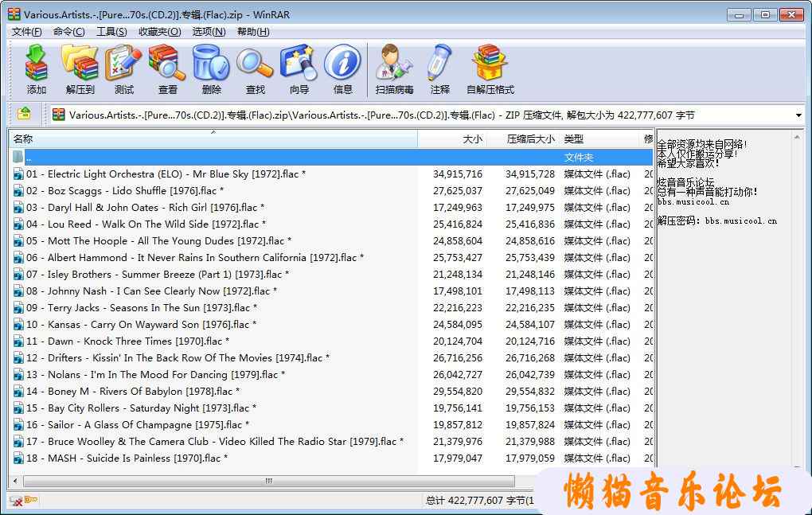
Task: Open the 收藏夹(O) menu
Action: pos(160,32)
